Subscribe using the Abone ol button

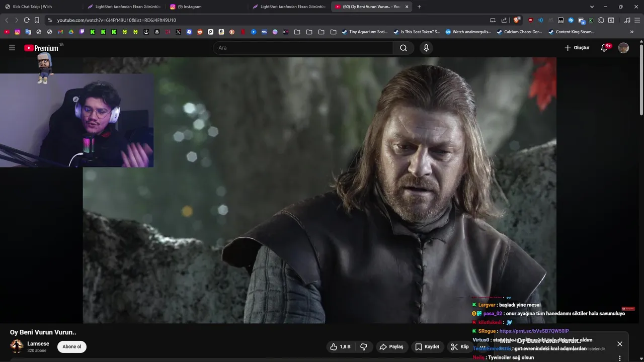72,346
